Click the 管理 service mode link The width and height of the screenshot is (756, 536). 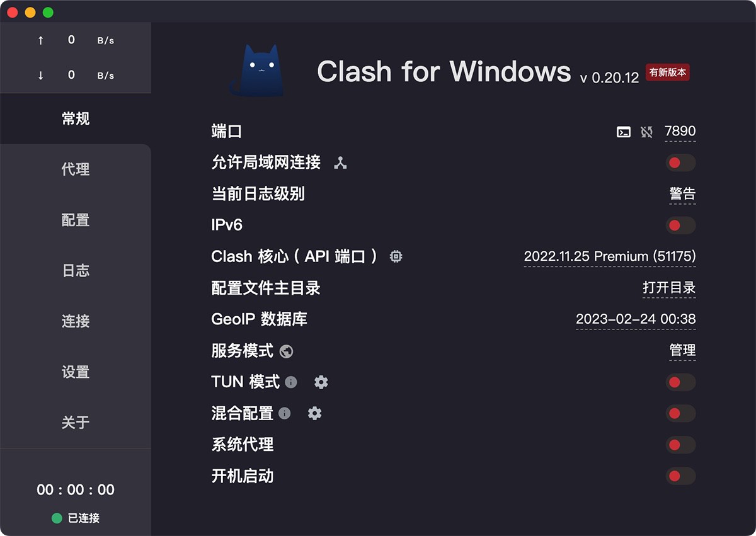click(682, 350)
